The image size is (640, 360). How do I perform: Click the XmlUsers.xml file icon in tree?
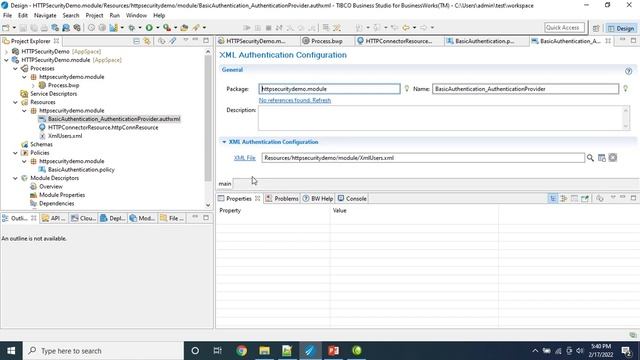[42, 136]
